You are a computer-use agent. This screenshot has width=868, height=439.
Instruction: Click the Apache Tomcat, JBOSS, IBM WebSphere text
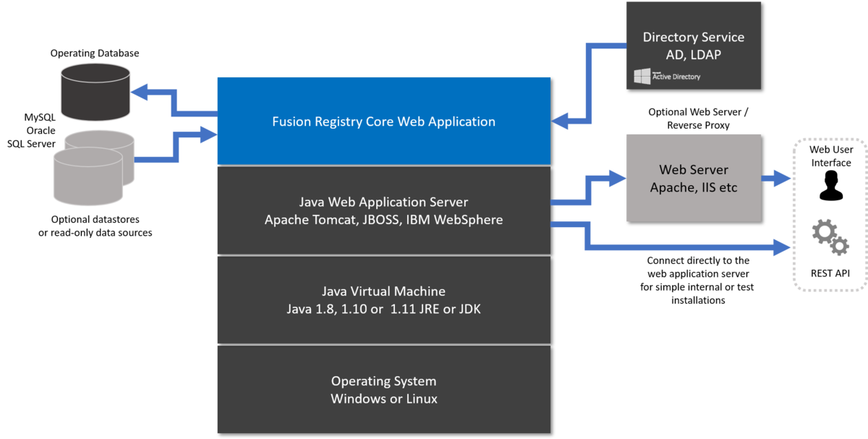[383, 219]
